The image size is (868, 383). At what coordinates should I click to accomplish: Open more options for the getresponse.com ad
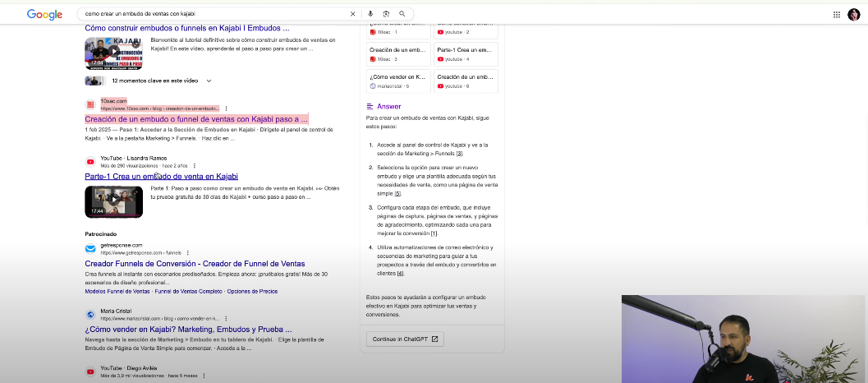click(x=187, y=252)
